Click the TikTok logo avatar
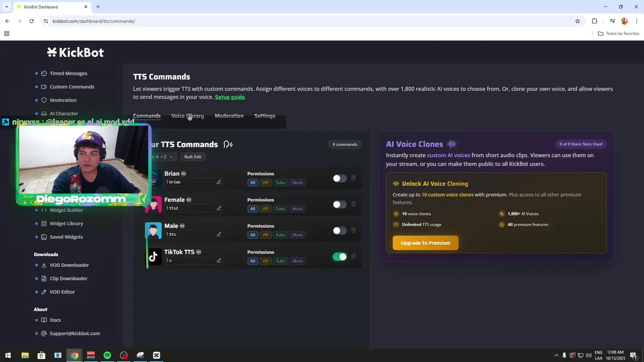Screen dimensions: 644x362 click(153, 256)
